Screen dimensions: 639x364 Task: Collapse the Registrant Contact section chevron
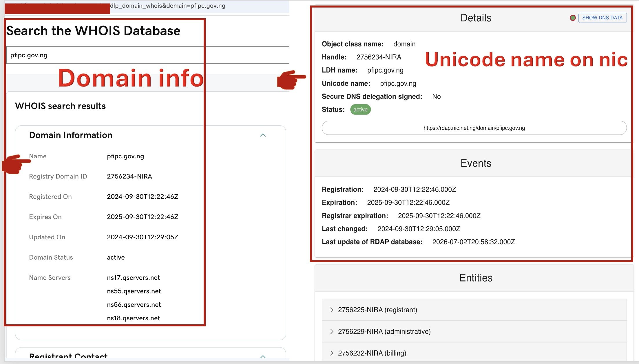(x=263, y=356)
